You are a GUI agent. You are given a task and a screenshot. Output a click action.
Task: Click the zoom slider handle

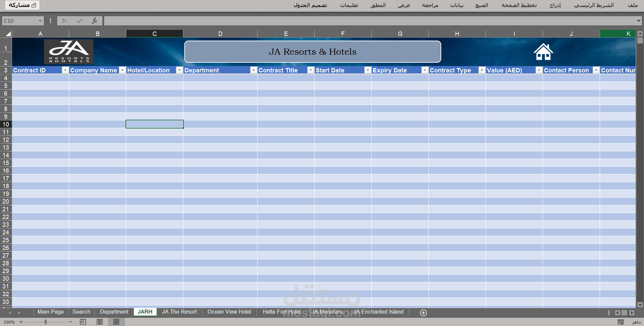pos(46,322)
